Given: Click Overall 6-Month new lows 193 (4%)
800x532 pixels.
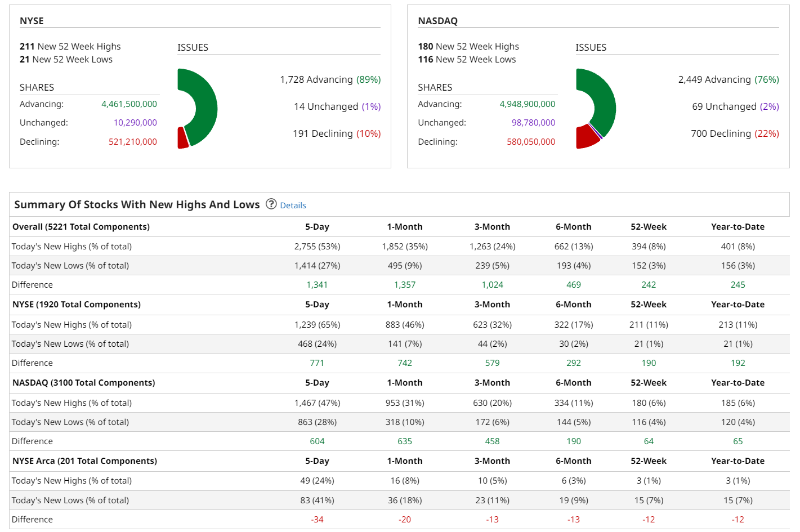Looking at the screenshot, I should coord(574,266).
